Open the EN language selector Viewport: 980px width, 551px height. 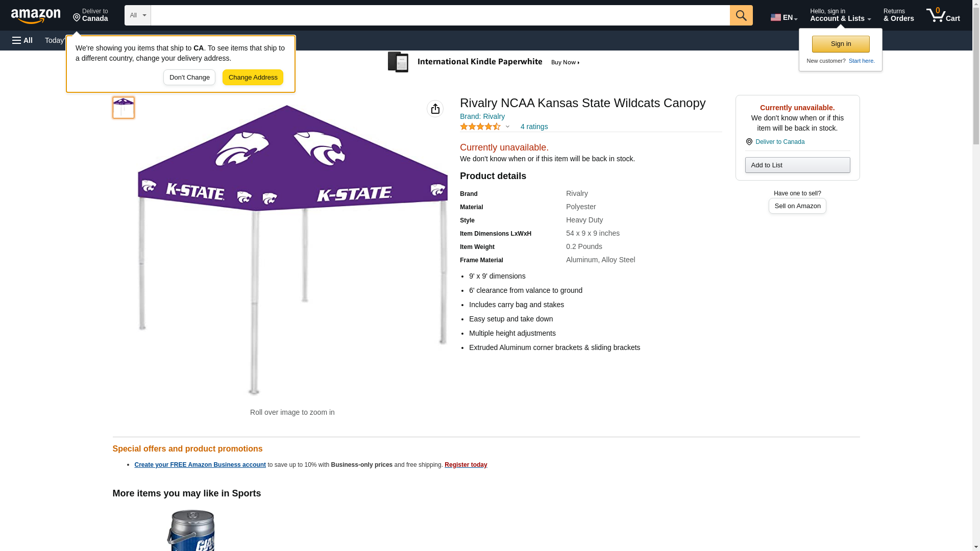(784, 17)
